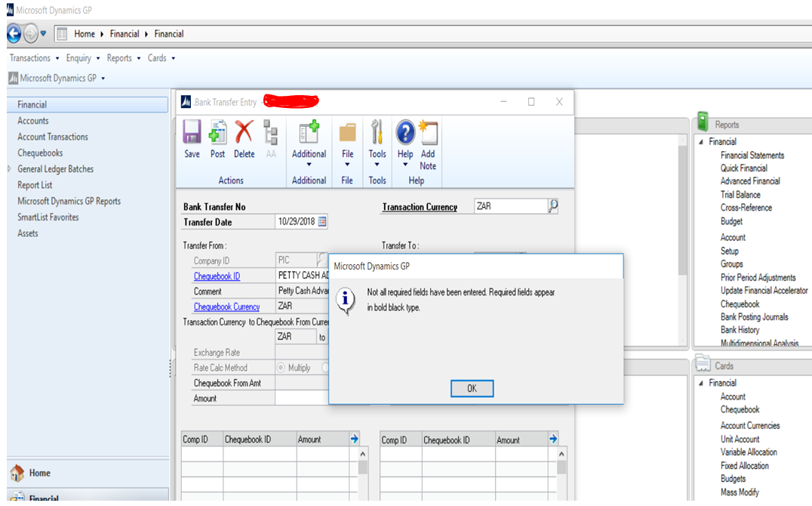Click the Post icon in toolbar

click(217, 133)
